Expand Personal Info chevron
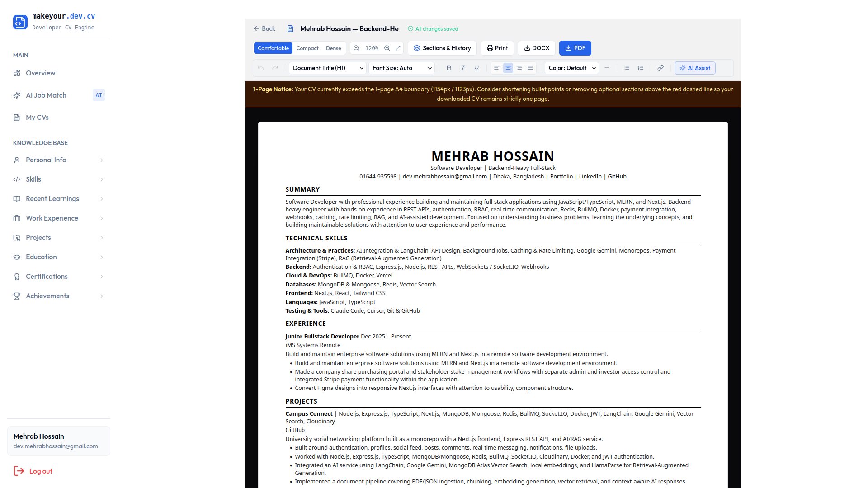This screenshot has height=488, width=868. [x=102, y=160]
